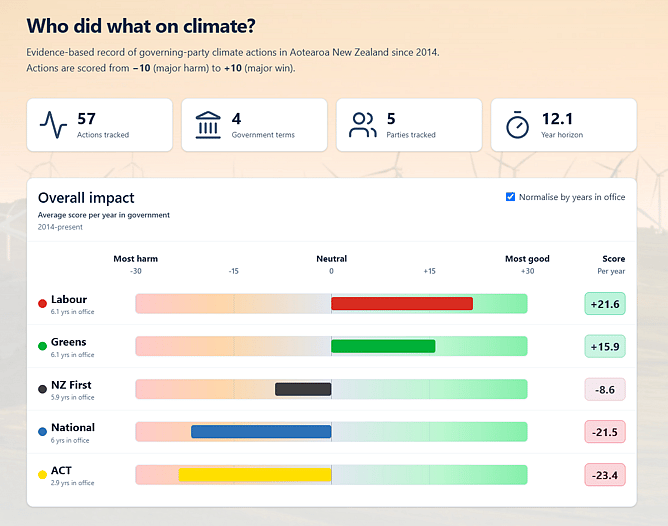Click the +21.6 score badge
The height and width of the screenshot is (526, 668).
pos(605,304)
